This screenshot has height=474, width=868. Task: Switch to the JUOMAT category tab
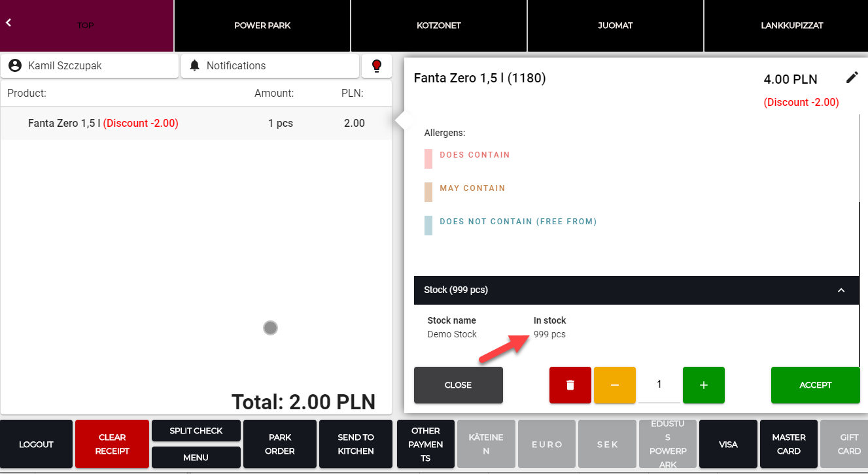[x=615, y=25]
